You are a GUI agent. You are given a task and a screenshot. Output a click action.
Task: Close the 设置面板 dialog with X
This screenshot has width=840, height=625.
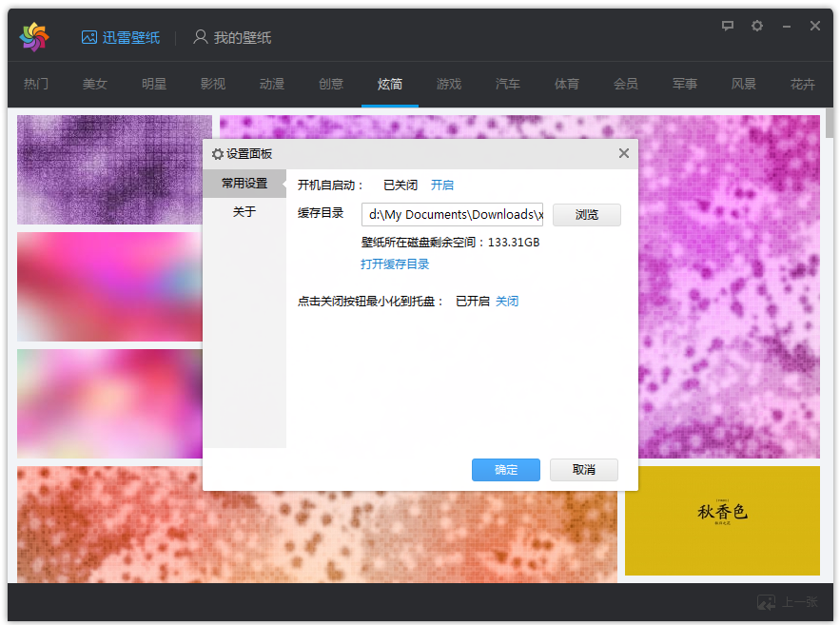624,153
